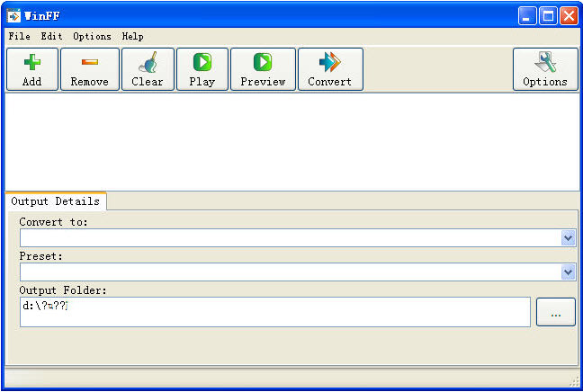This screenshot has height=392, width=583.
Task: Open the Options toolbar button
Action: [x=545, y=69]
